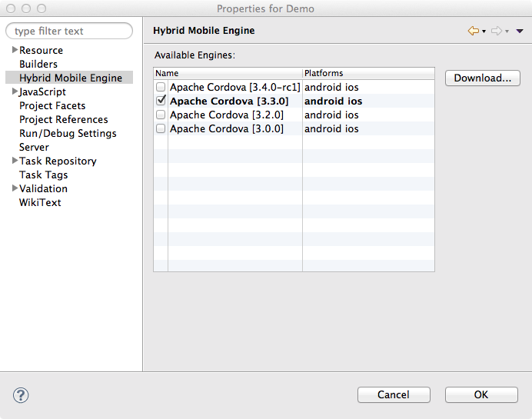Image resolution: width=532 pixels, height=419 pixels.
Task: Select the Apache Cordova [3.4.0-rc1] row text
Action: point(235,87)
